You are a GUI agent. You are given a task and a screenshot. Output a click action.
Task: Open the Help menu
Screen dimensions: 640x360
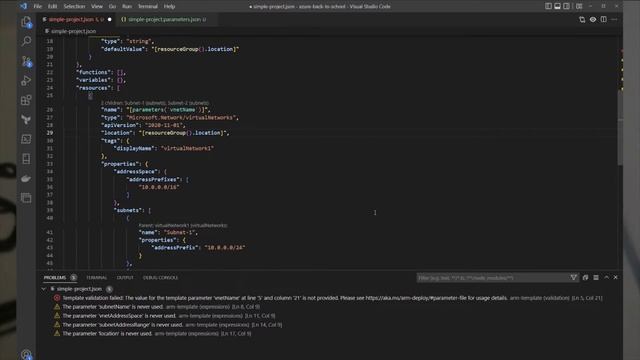tap(169, 6)
